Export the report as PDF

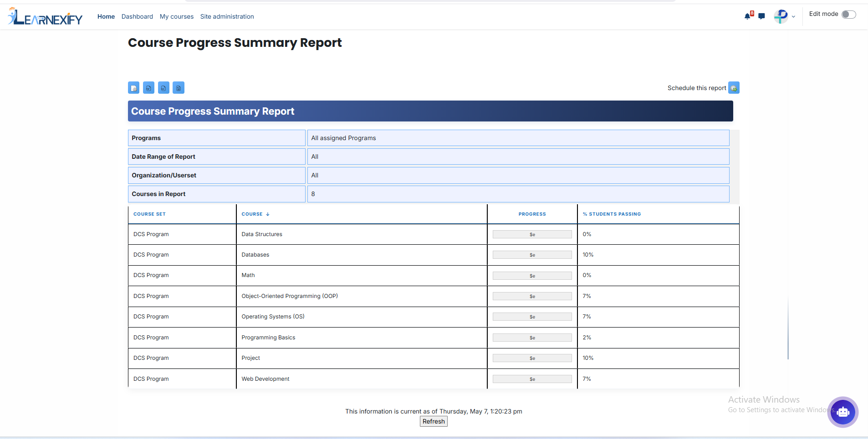(148, 88)
